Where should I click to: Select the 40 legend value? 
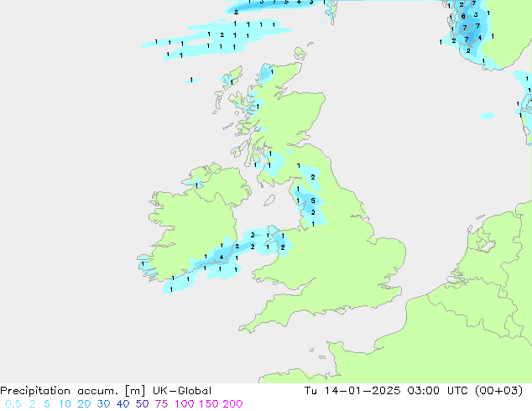click(123, 404)
